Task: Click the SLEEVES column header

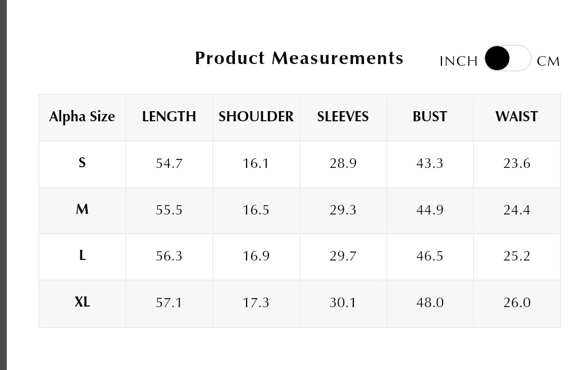Action: [x=343, y=117]
